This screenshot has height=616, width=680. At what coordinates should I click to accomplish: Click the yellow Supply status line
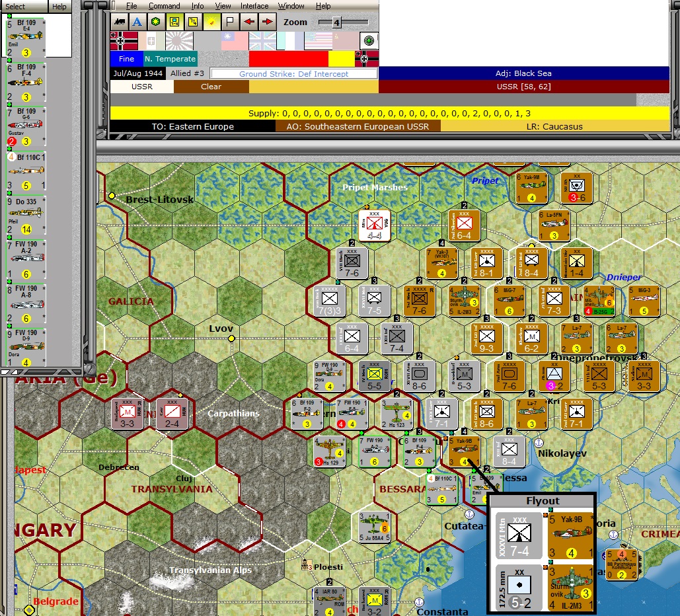(x=389, y=113)
